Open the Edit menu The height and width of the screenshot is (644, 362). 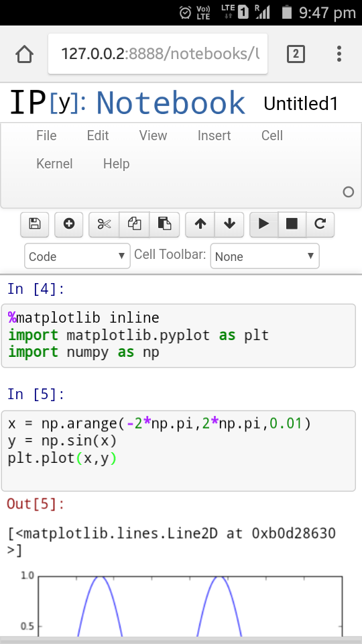point(98,136)
